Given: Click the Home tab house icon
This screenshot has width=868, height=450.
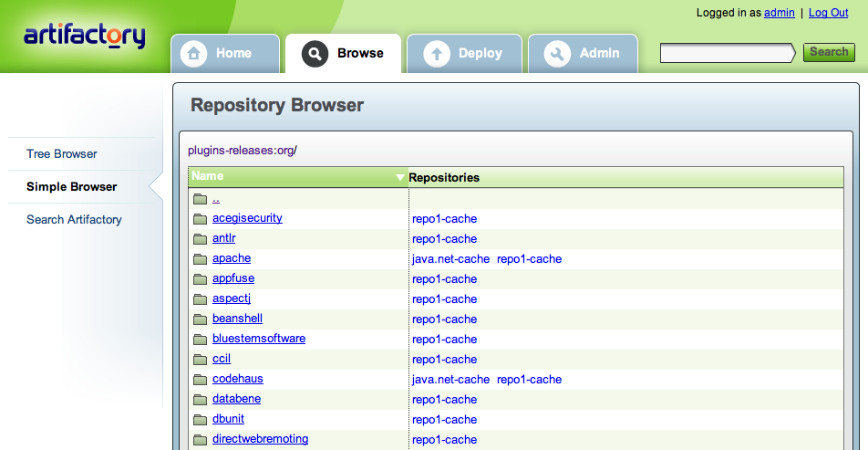Looking at the screenshot, I should tap(193, 54).
